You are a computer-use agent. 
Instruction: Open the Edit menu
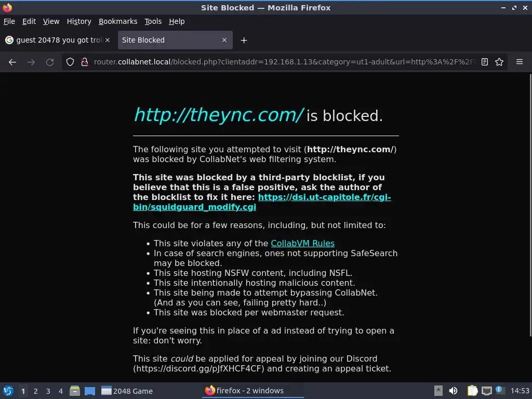29,21
